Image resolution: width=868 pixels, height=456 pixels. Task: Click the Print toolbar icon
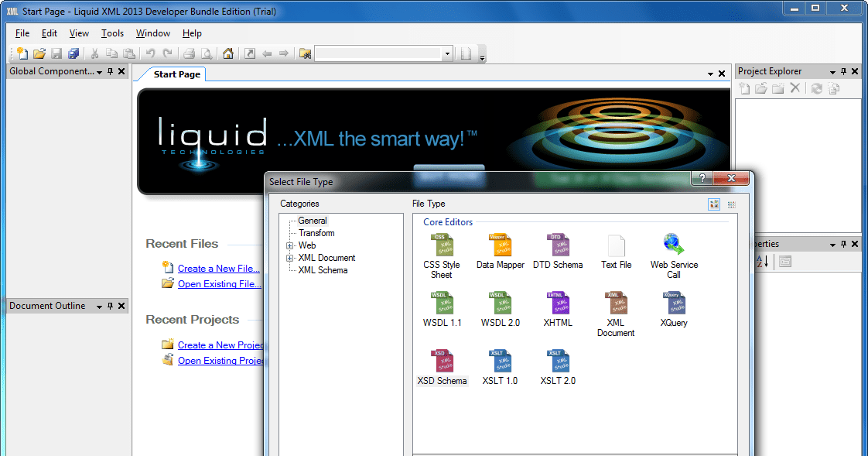189,53
